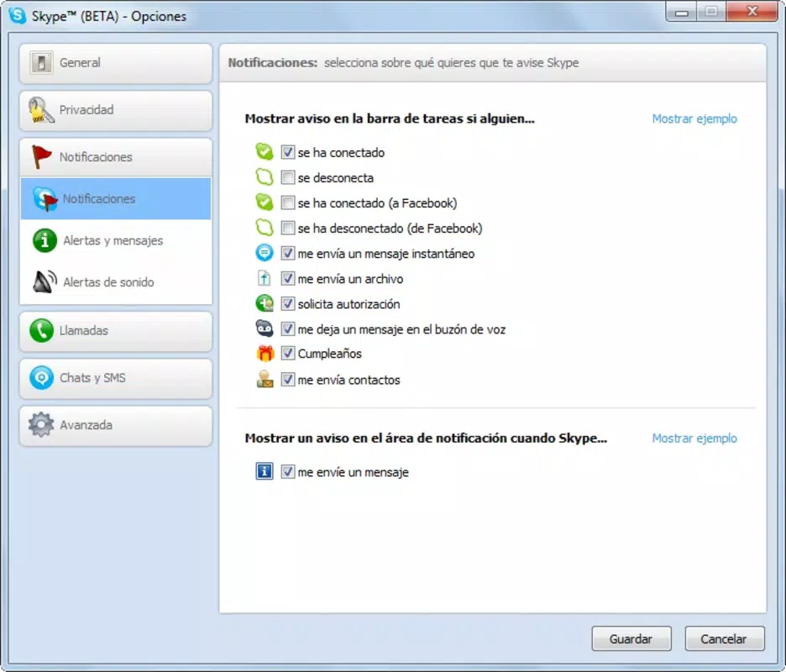Viewport: 786px width, 672px height.
Task: Close the Skype Opciones window
Action: point(752,12)
